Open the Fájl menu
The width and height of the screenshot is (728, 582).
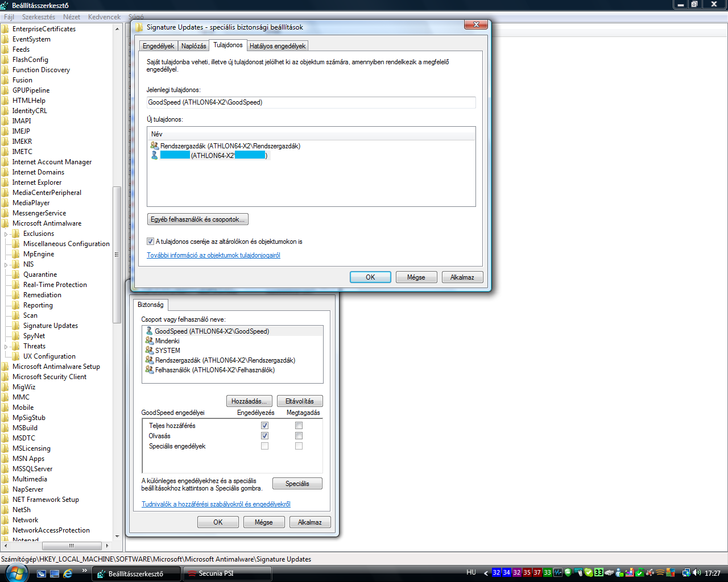click(x=9, y=17)
